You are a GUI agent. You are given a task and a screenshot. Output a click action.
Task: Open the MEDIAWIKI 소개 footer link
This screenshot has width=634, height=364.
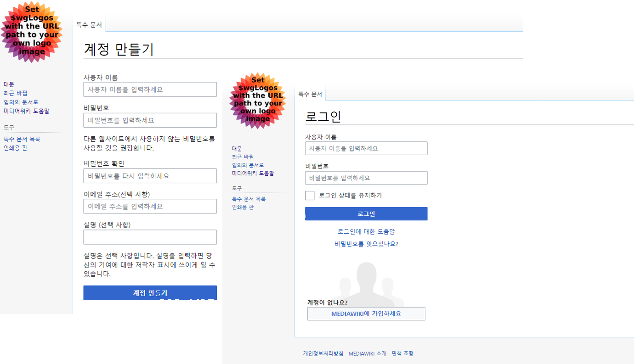coord(367,353)
